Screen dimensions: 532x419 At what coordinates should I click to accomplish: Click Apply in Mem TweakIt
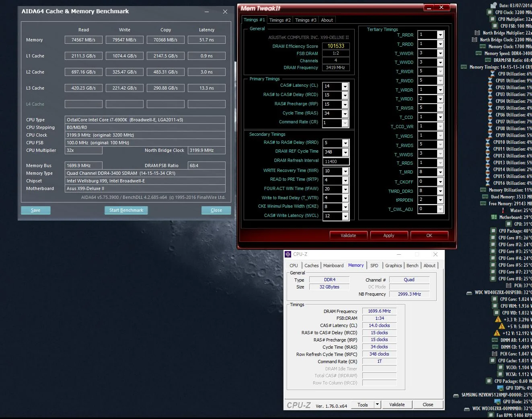pos(389,235)
